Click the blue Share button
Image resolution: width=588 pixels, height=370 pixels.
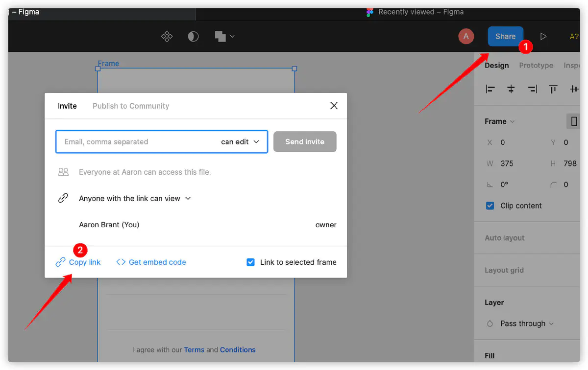point(505,36)
